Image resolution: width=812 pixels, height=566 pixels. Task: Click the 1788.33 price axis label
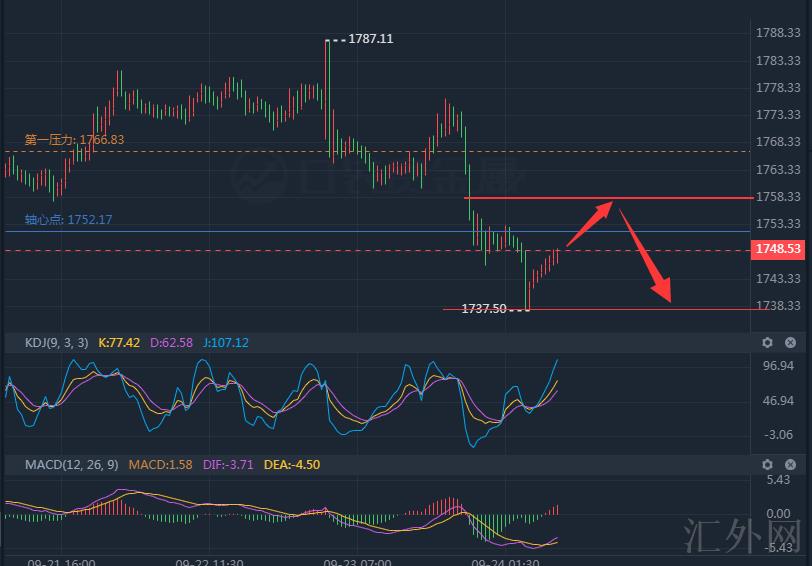pos(778,33)
